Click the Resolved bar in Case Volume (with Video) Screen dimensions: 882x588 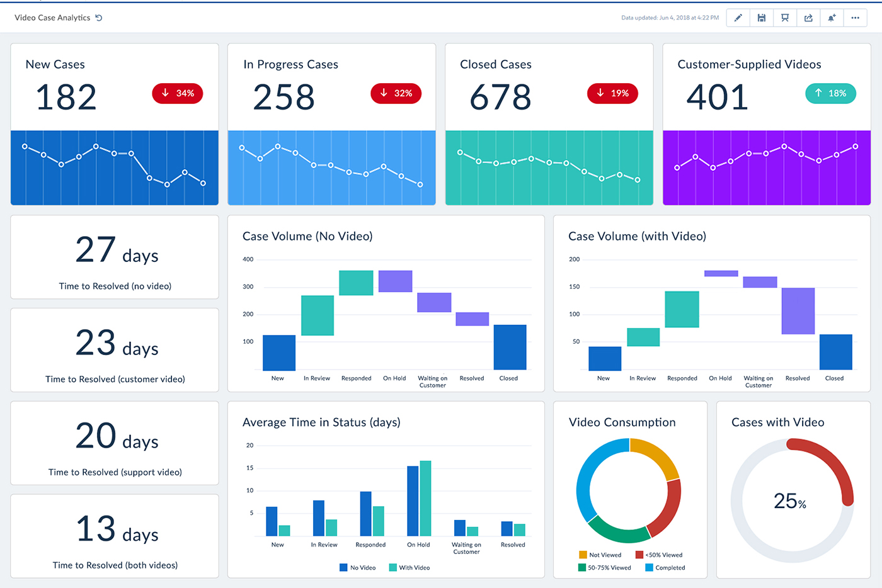[798, 311]
